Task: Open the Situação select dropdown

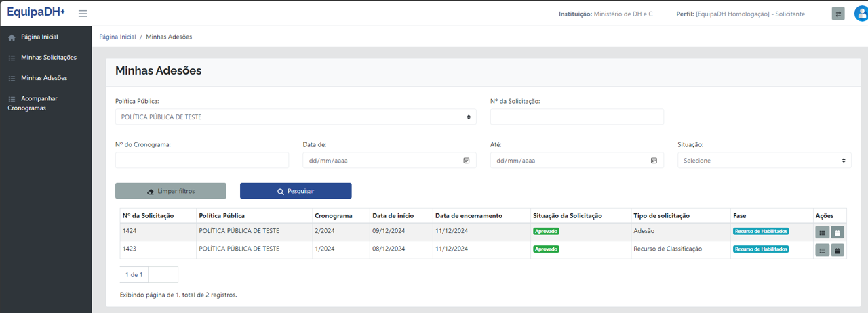Action: tap(764, 161)
